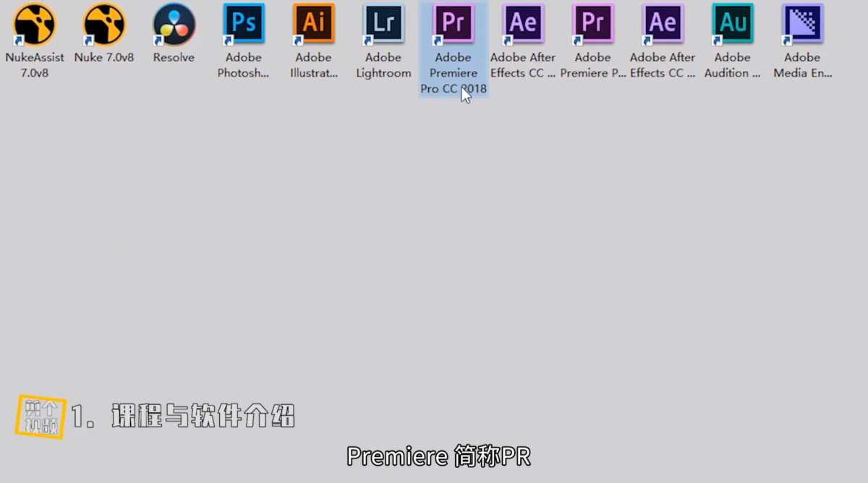Click the 'Resolve' icon label text
The image size is (868, 483).
tap(174, 58)
